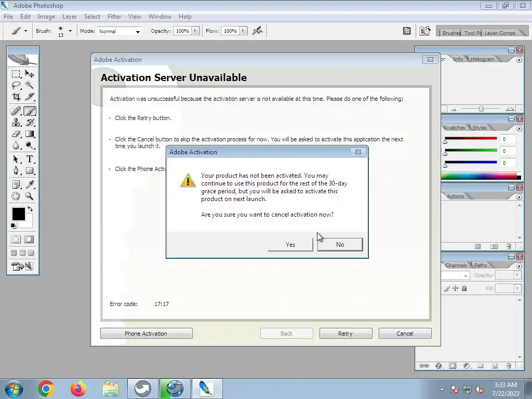Click No in activation dialog
Viewport: 532px width, 399px height.
click(x=340, y=245)
